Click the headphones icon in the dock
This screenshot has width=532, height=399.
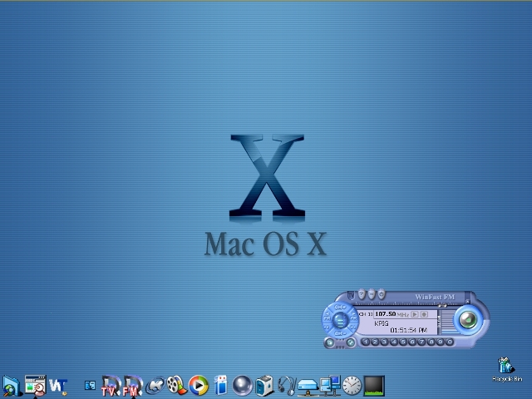coord(286,385)
